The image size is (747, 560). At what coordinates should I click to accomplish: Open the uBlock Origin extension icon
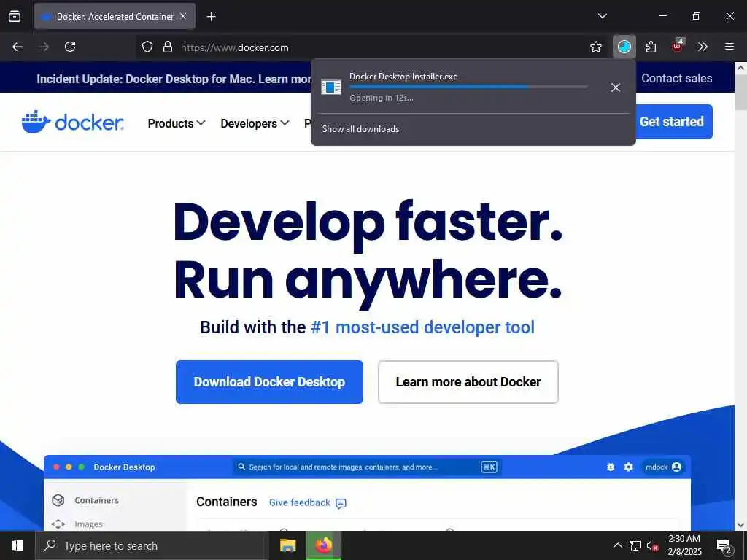(x=678, y=46)
